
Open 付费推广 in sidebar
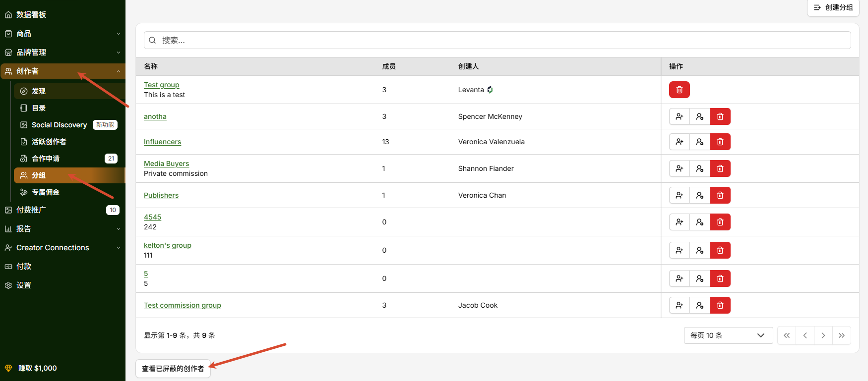tap(62, 210)
